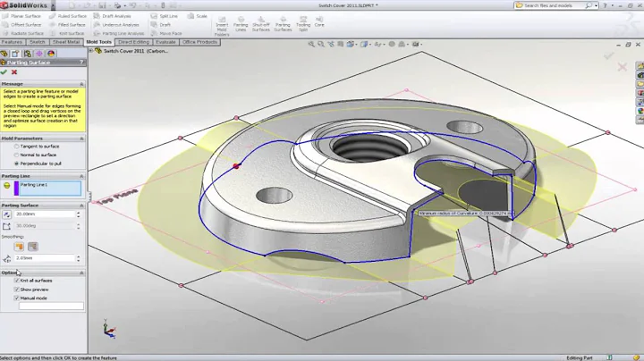Select the first smoothing option button
Image resolution: width=644 pixels, height=361 pixels.
(19, 247)
